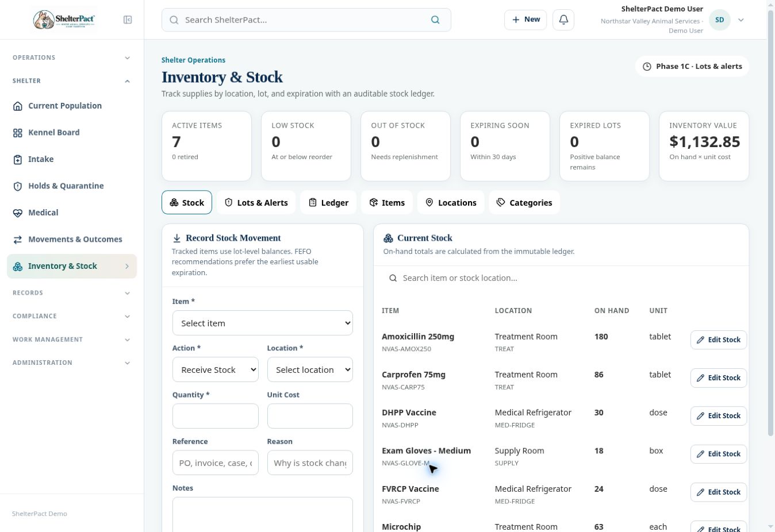This screenshot has width=775, height=532.
Task: Edit stock for DHPP Vaccine
Action: 719,415
